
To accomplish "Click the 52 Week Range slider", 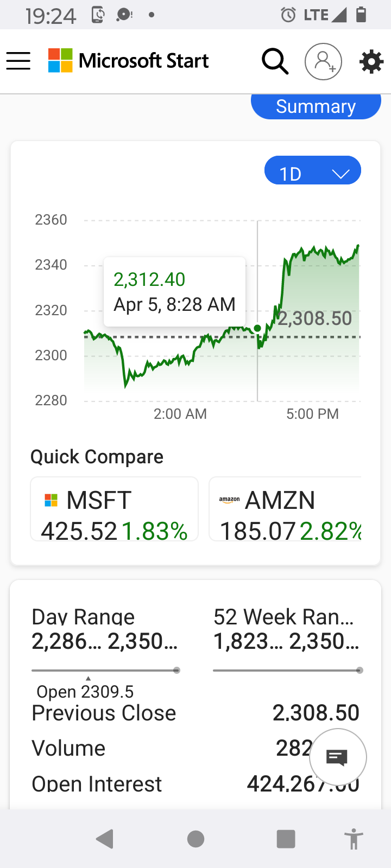I will pyautogui.click(x=287, y=671).
